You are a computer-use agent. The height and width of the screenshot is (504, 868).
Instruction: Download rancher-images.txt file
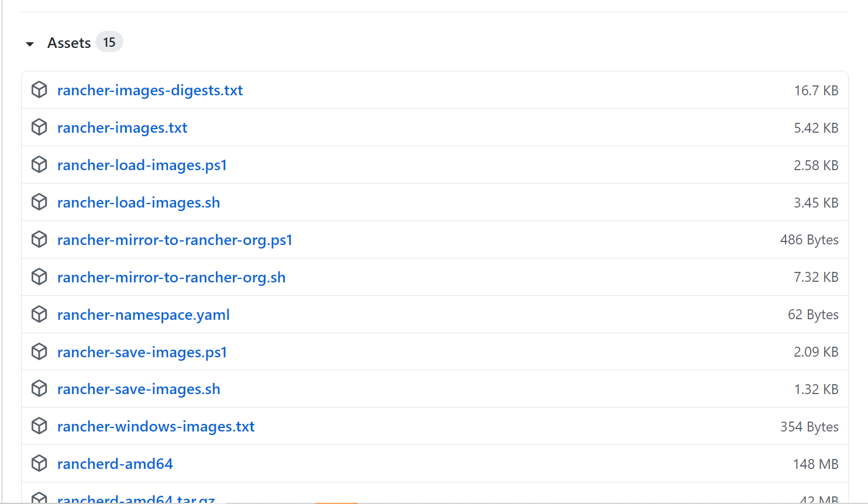122,128
